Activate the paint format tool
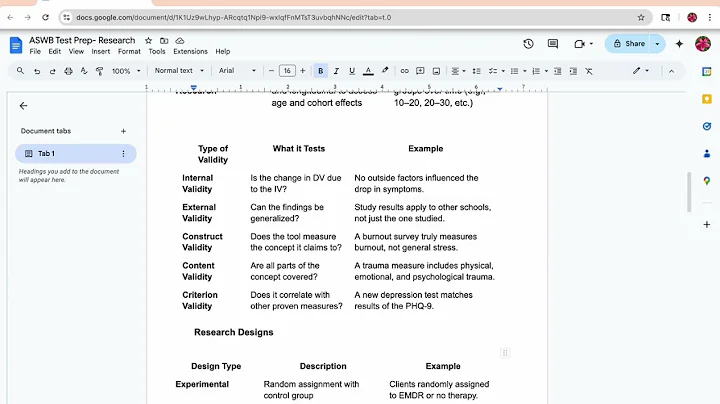Viewport: 720px width, 404px height. 99,71
